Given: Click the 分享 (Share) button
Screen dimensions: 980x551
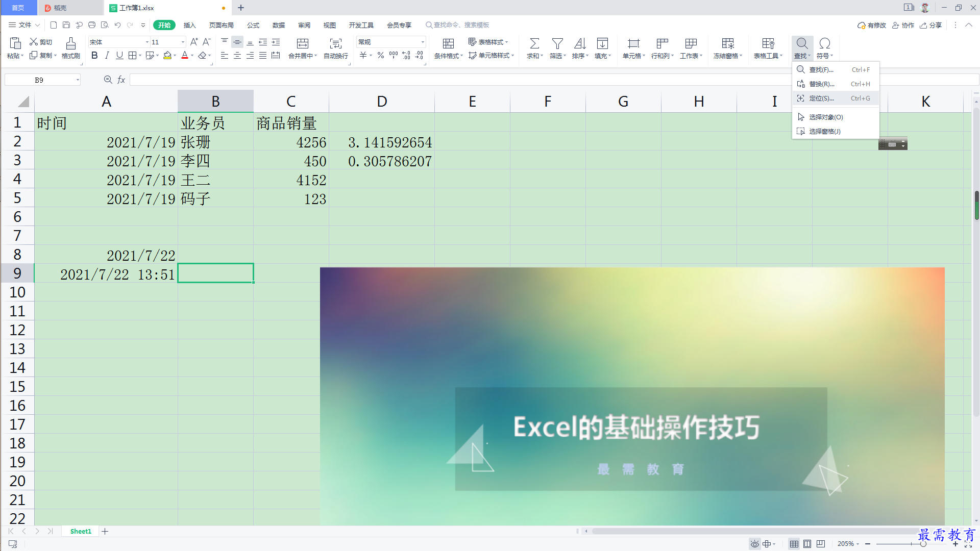Looking at the screenshot, I should click(930, 25).
